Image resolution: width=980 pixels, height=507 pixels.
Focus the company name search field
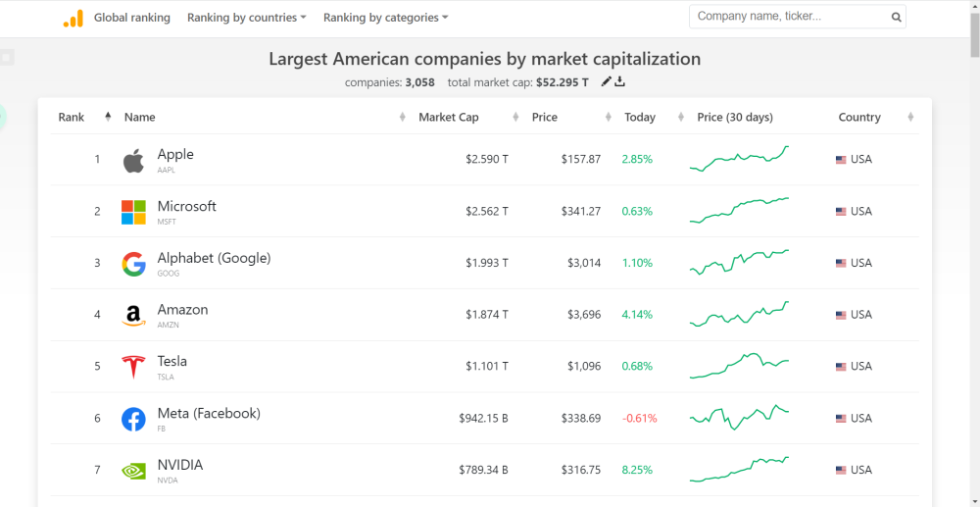[x=791, y=17]
